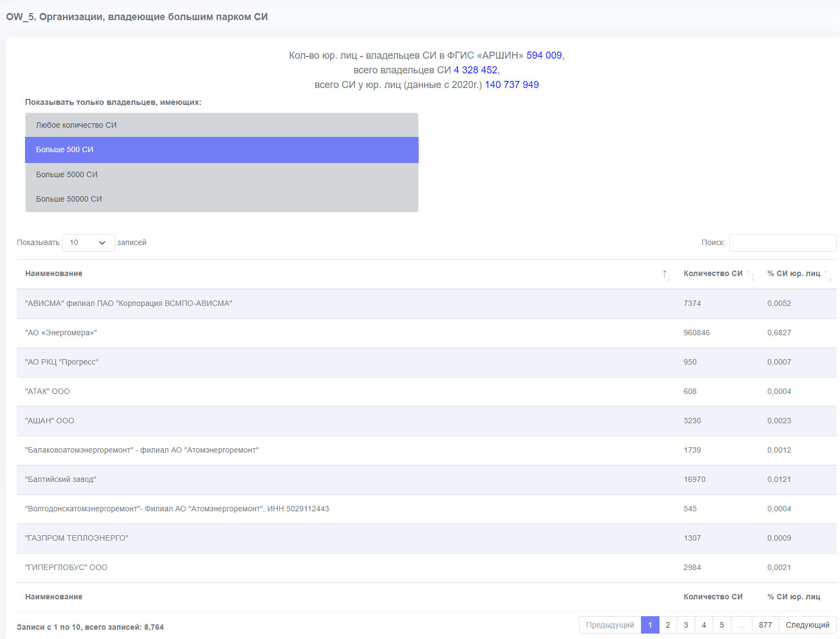Go to page 2 of results
Viewport: 840px width, 639px height.
pos(668,625)
